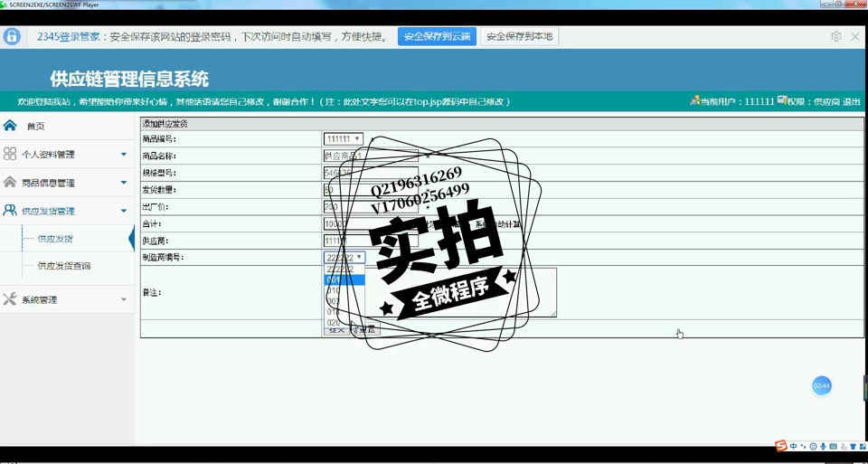This screenshot has width=868, height=464.
Task: Click the microphone icon in IME toolbar
Action: (824, 447)
